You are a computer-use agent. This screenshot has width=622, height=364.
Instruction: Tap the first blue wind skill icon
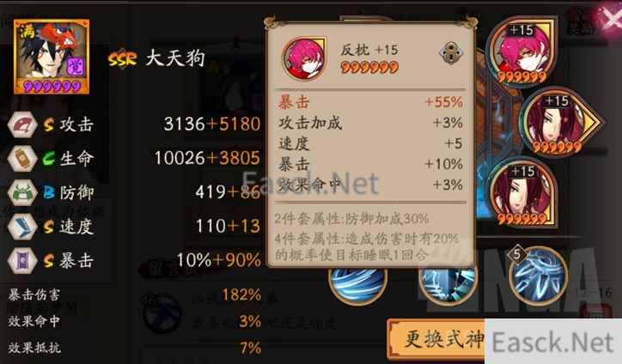click(357, 285)
